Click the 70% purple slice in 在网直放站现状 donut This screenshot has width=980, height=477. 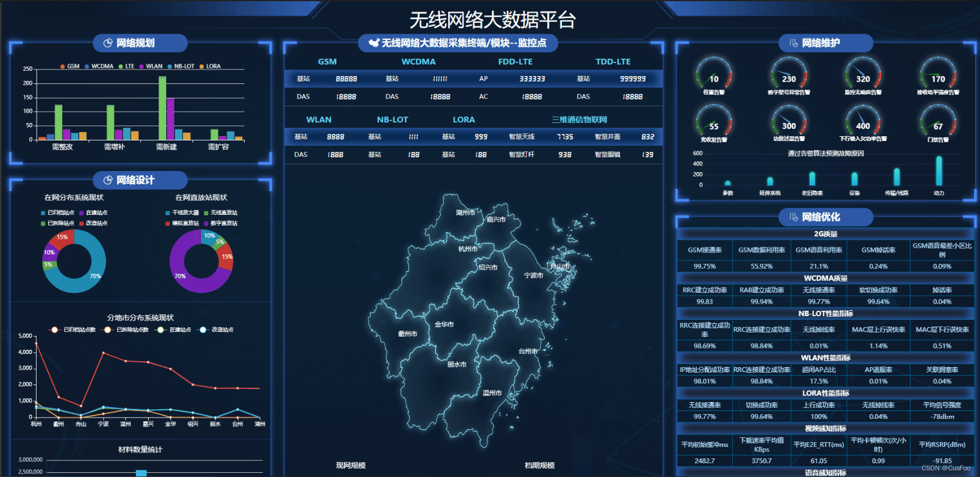[x=180, y=275]
